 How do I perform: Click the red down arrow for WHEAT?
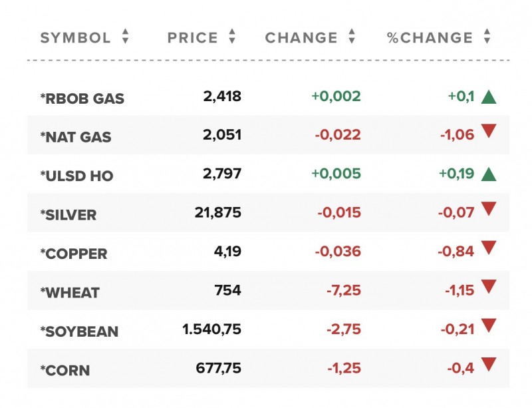pos(489,287)
